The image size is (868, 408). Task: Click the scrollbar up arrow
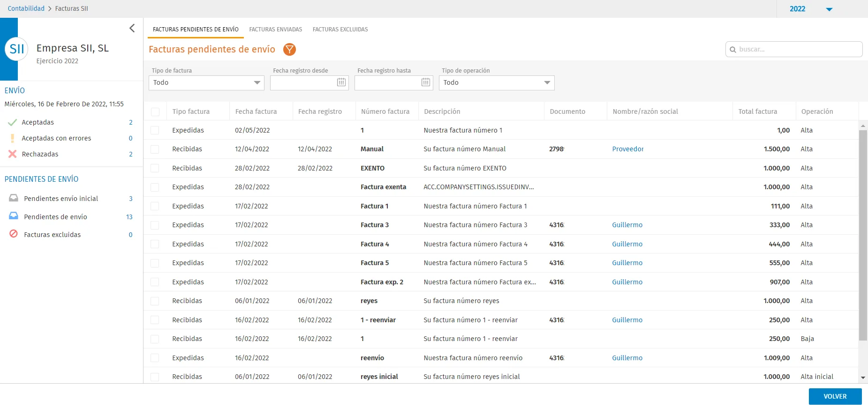click(x=863, y=126)
